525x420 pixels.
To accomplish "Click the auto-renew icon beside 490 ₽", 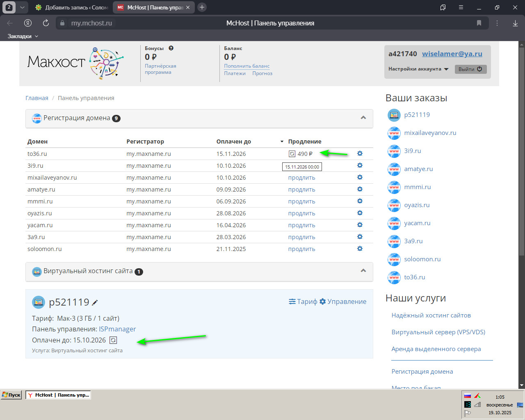I will click(x=292, y=154).
